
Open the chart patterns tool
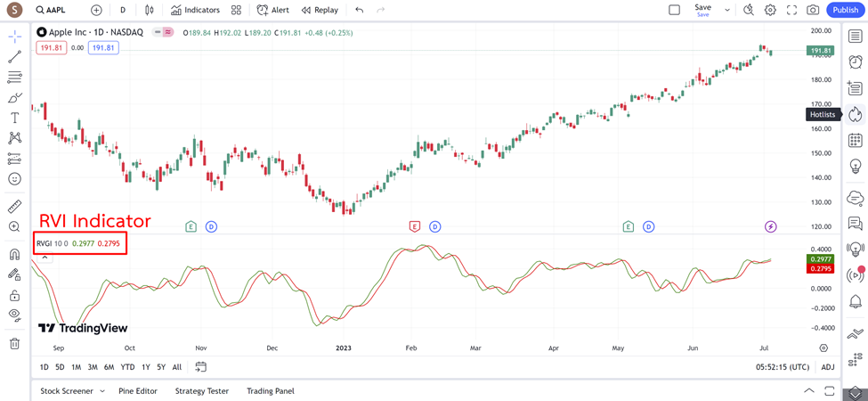coord(15,138)
